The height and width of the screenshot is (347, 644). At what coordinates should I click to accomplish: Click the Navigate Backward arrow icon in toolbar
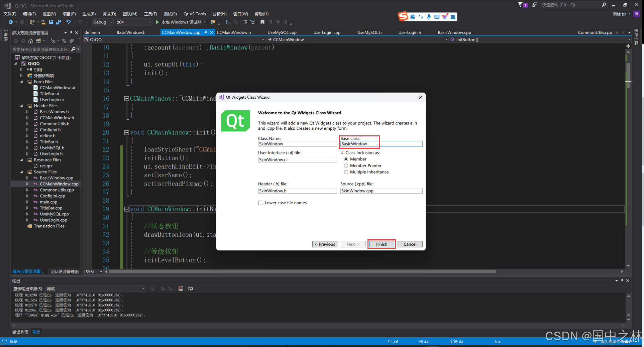11,22
